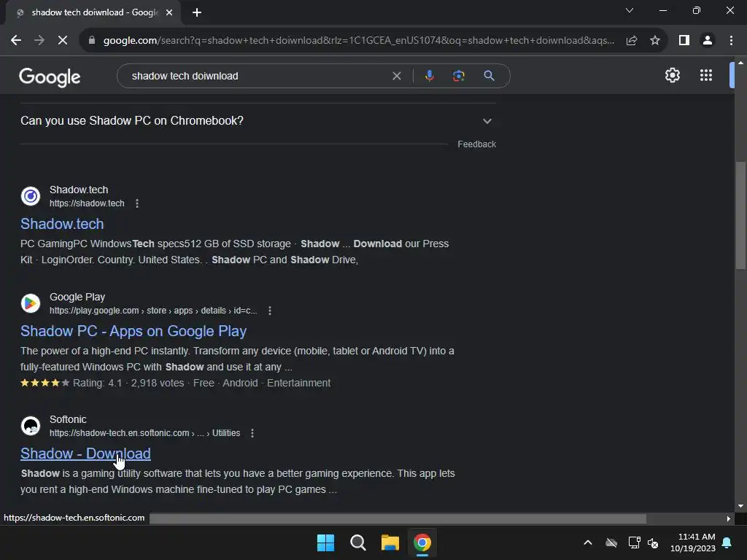Open the Shadow.tech result title
The image size is (747, 560).
pyautogui.click(x=62, y=224)
